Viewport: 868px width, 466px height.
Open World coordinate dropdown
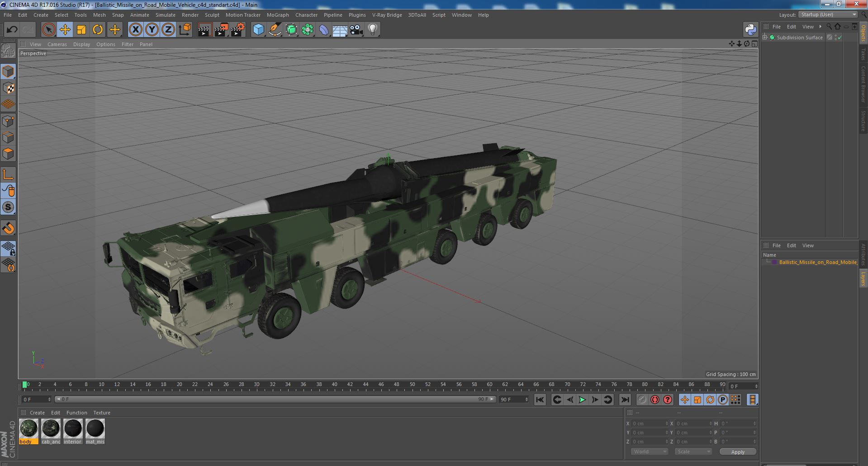[650, 452]
